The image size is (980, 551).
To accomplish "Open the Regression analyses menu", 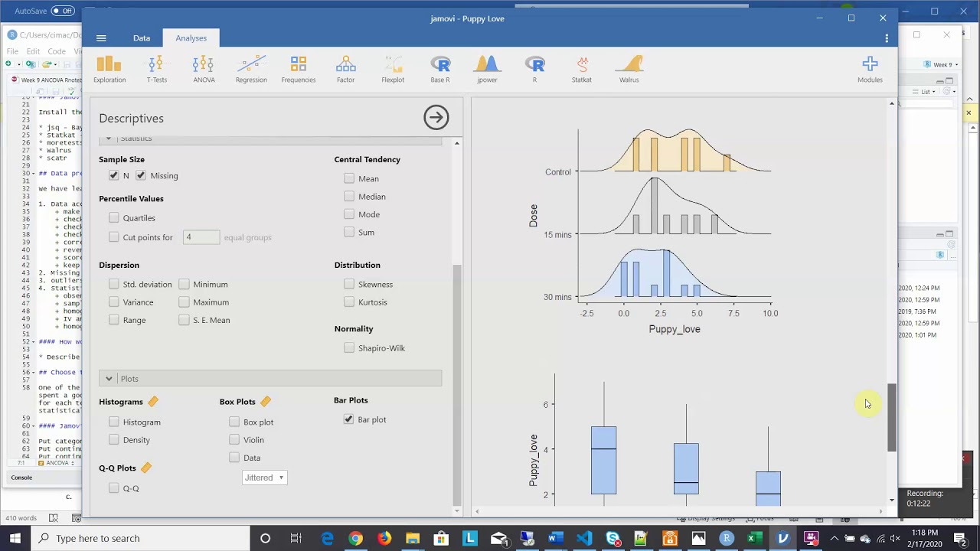I will coord(251,69).
